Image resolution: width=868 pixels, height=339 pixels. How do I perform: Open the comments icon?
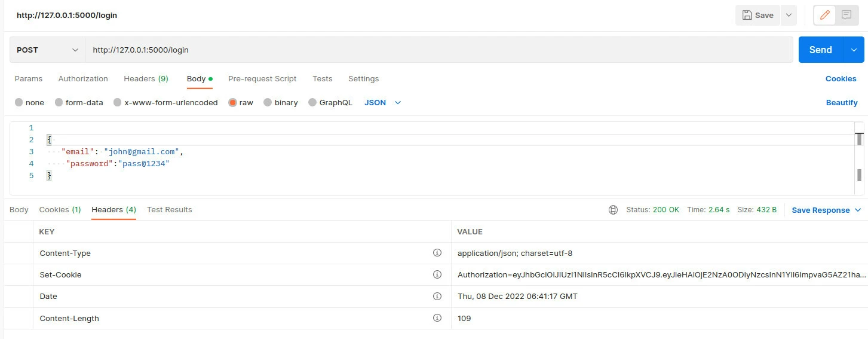(846, 16)
